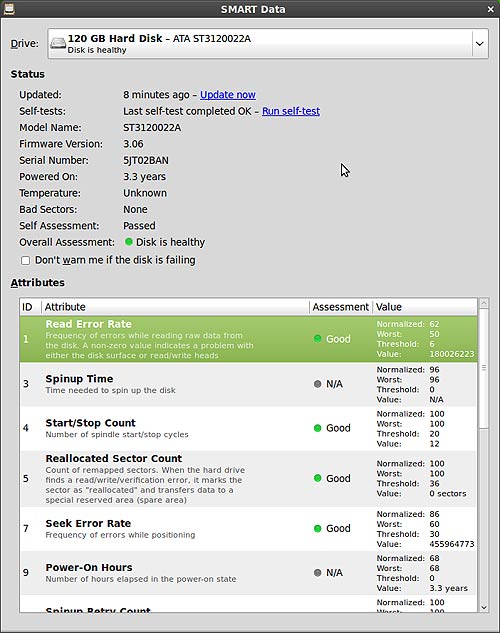Image resolution: width=500 pixels, height=633 pixels.
Task: Sort by the Assessment column header
Action: point(341,307)
